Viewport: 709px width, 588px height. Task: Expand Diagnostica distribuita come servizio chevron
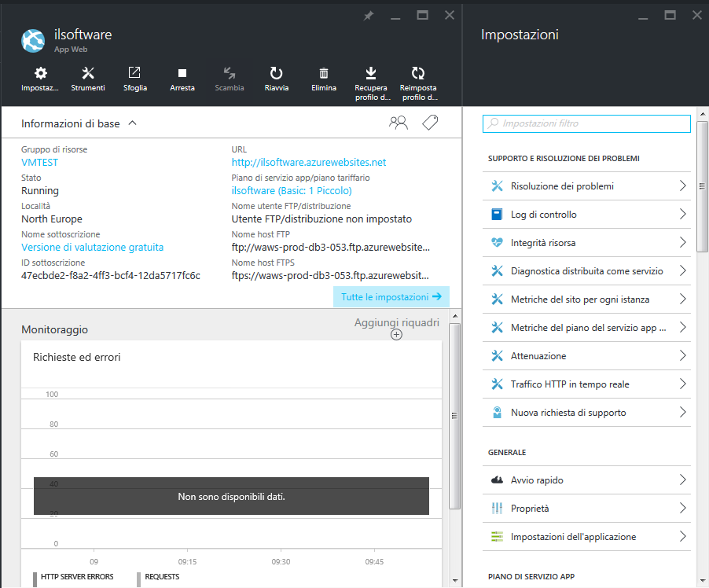point(683,271)
